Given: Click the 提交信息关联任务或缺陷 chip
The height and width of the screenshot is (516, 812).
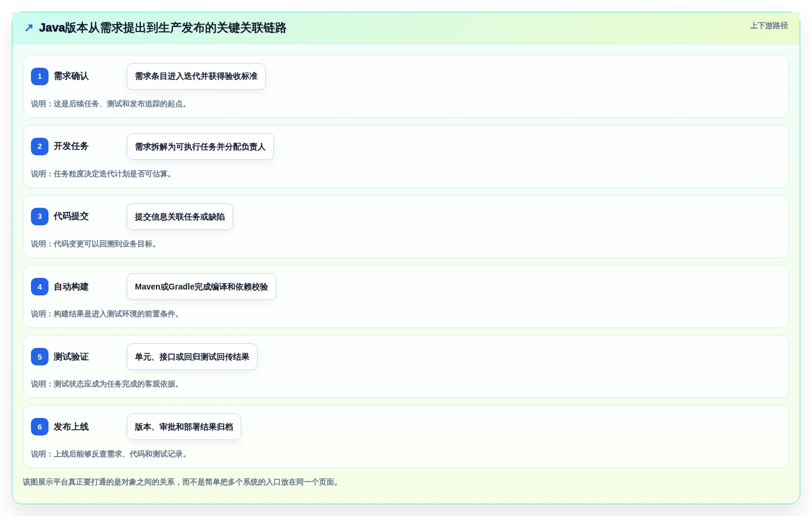Looking at the screenshot, I should 180,217.
